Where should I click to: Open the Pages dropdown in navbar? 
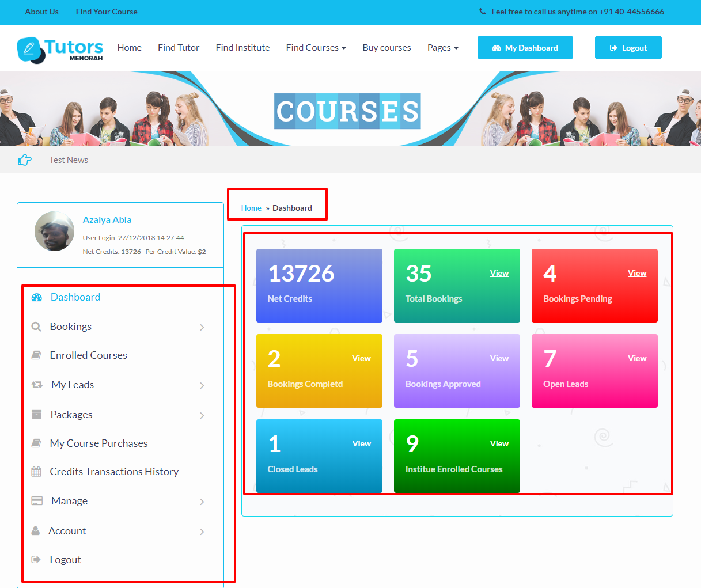tap(442, 48)
